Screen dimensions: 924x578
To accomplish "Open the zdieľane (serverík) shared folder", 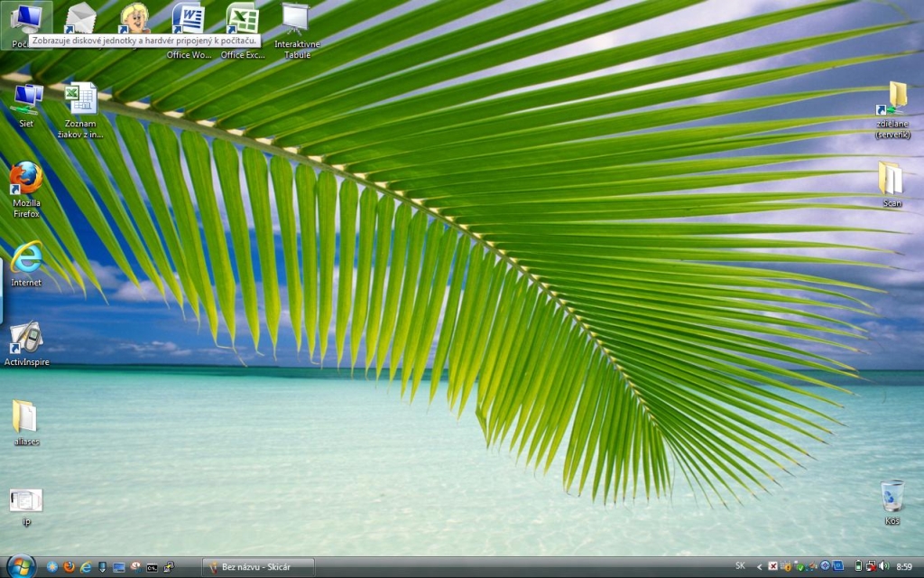I will [892, 99].
